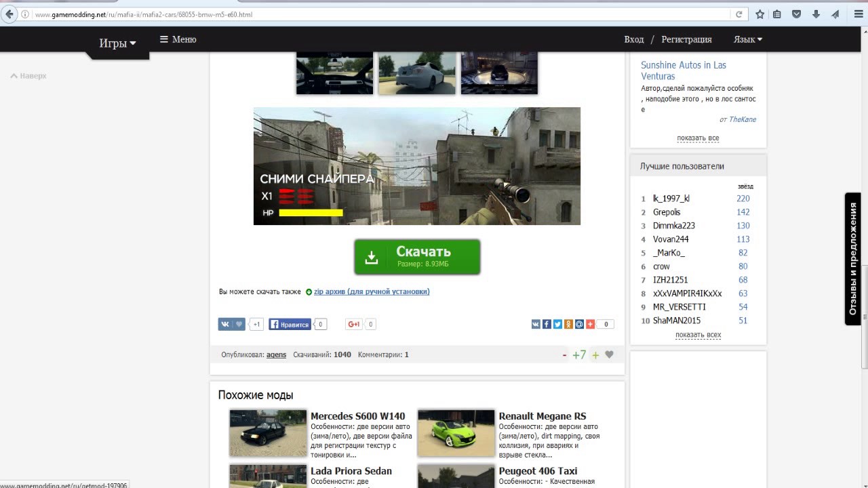Click показать всех under top users
The width and height of the screenshot is (868, 488).
pyautogui.click(x=698, y=335)
